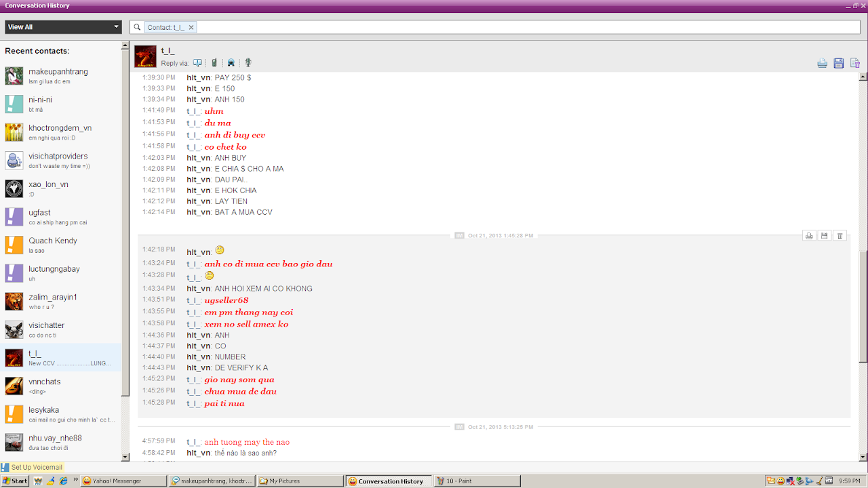868x488 pixels.
Task: Click the VMware tools tray icon
Action: pos(829,481)
